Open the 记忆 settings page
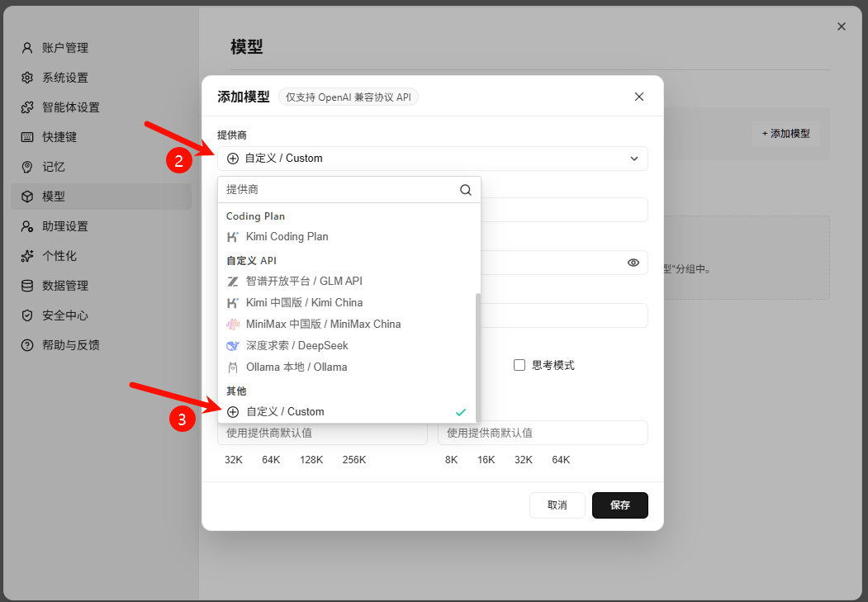Viewport: 868px width, 602px height. coord(101,167)
